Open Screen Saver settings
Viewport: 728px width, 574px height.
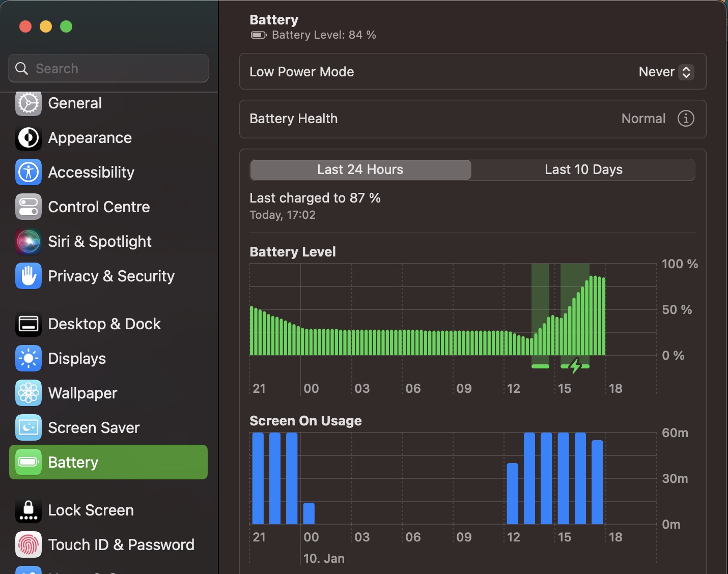click(94, 428)
